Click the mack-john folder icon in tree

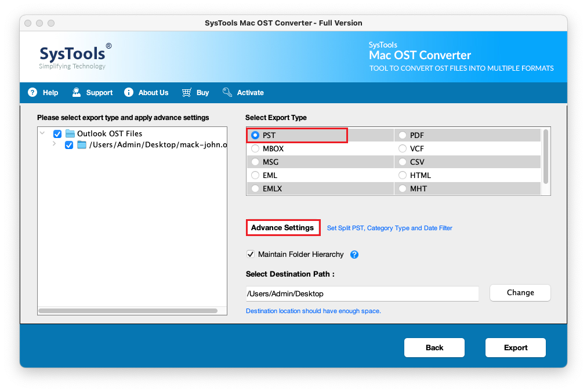click(82, 145)
